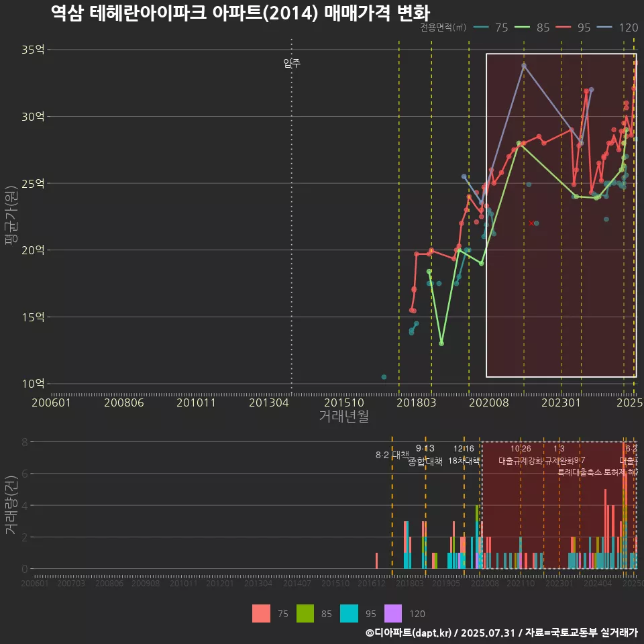
Task: Click 200908 on the volume chart x-axis
Action: click(x=146, y=584)
